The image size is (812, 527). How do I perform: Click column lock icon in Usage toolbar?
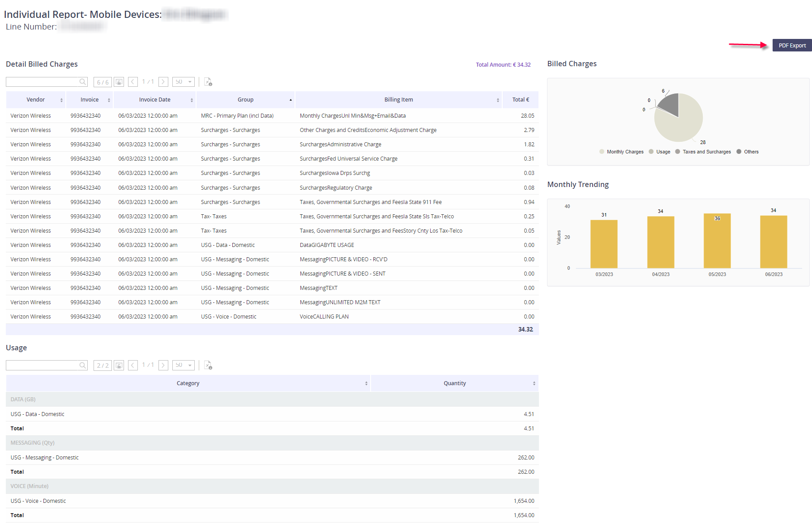click(x=119, y=365)
